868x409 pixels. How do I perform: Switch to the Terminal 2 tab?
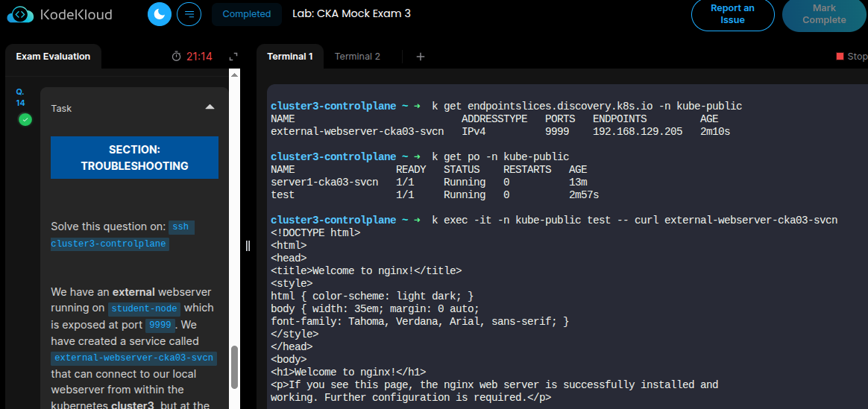point(357,57)
